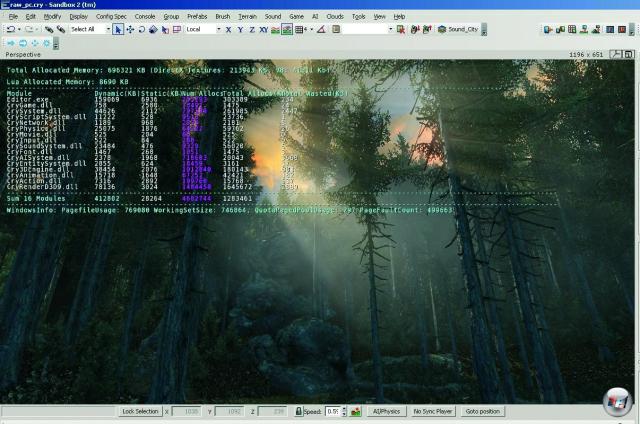Click the Speed value field

[333, 411]
